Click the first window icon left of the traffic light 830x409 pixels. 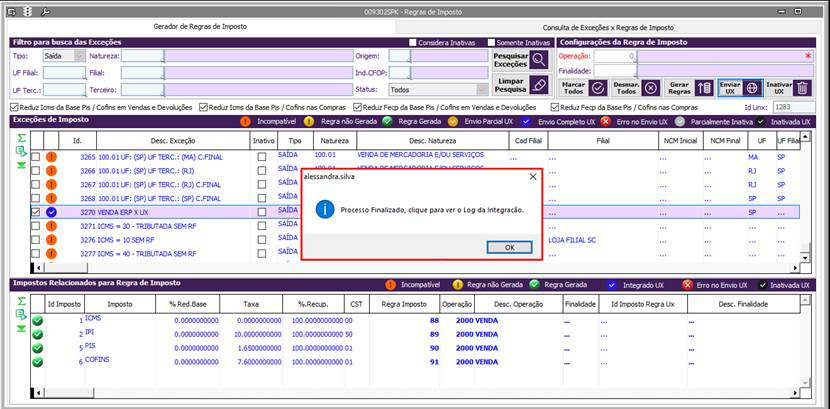tap(13, 12)
